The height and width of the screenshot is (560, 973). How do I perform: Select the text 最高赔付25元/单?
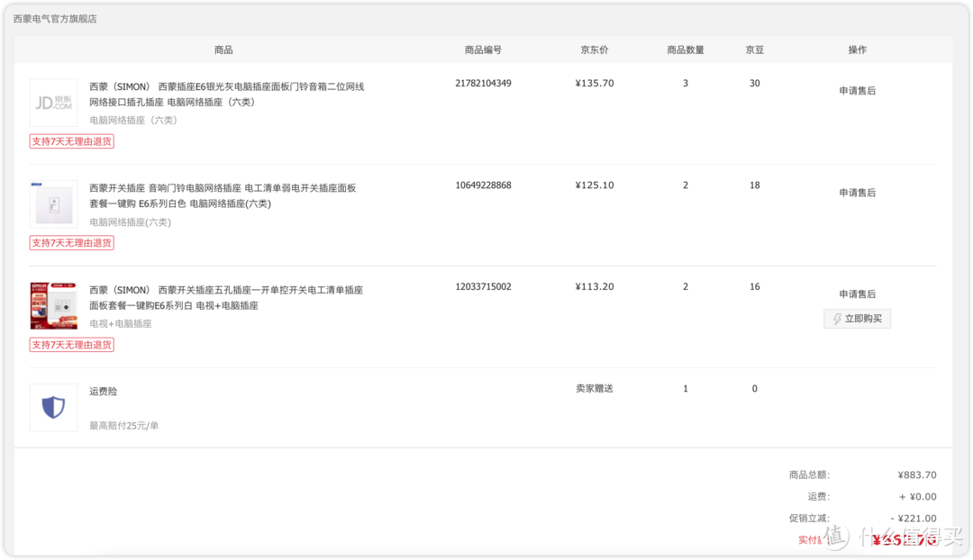click(x=124, y=426)
